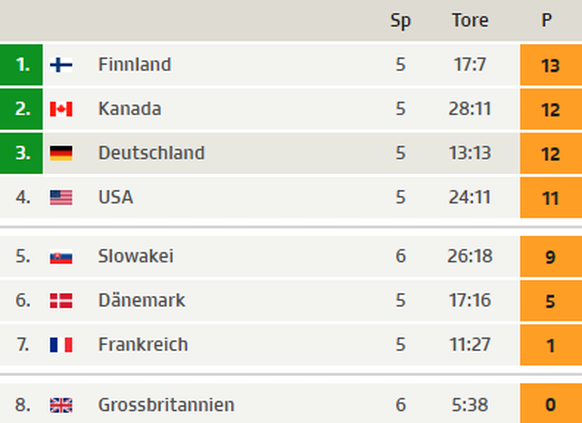Viewport: 582px width, 423px height.
Task: Open the Kanada team name
Action: coord(130,109)
